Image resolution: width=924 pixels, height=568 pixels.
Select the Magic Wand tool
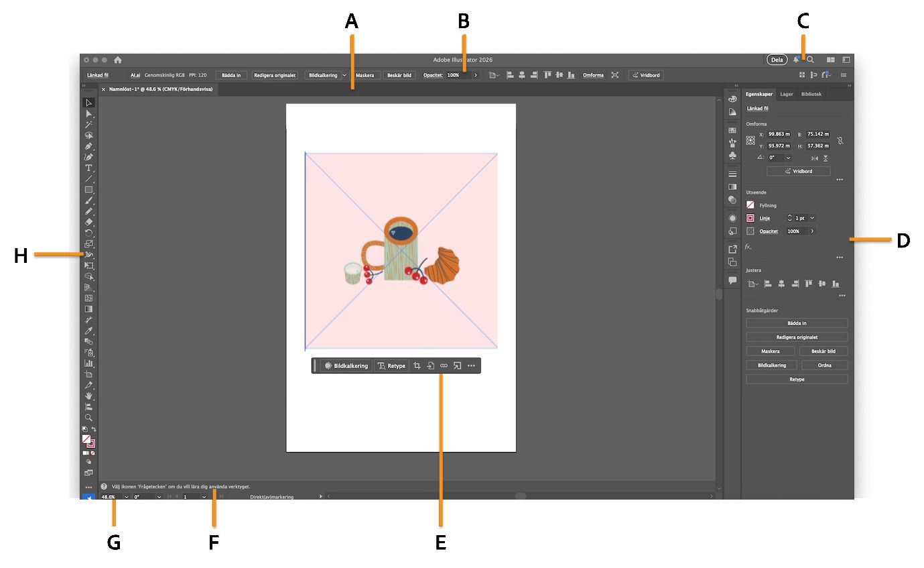(88, 124)
